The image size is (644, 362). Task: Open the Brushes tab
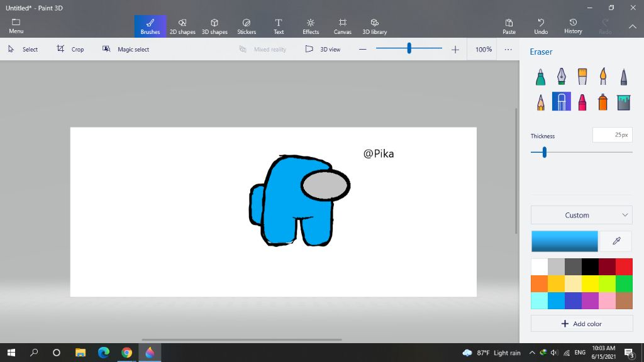[x=150, y=26]
